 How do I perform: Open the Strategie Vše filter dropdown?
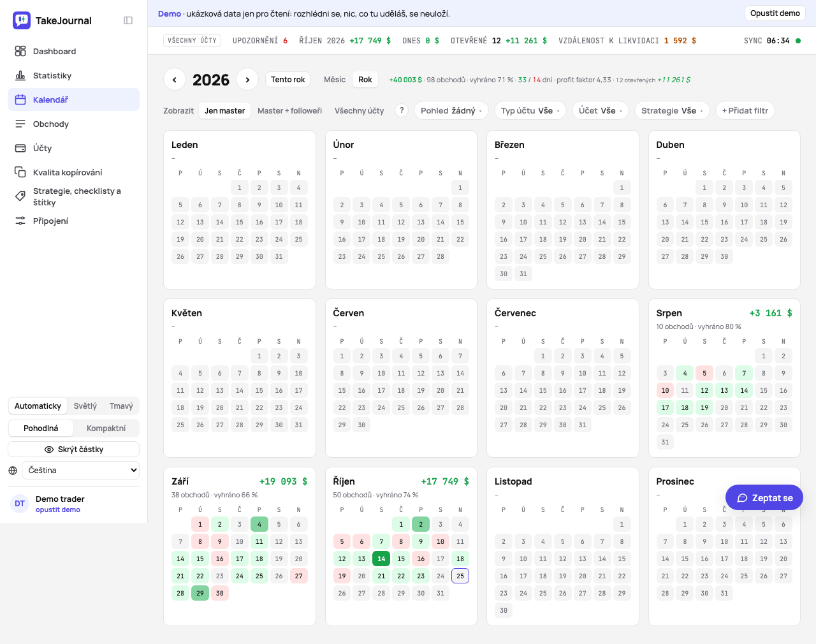click(672, 110)
